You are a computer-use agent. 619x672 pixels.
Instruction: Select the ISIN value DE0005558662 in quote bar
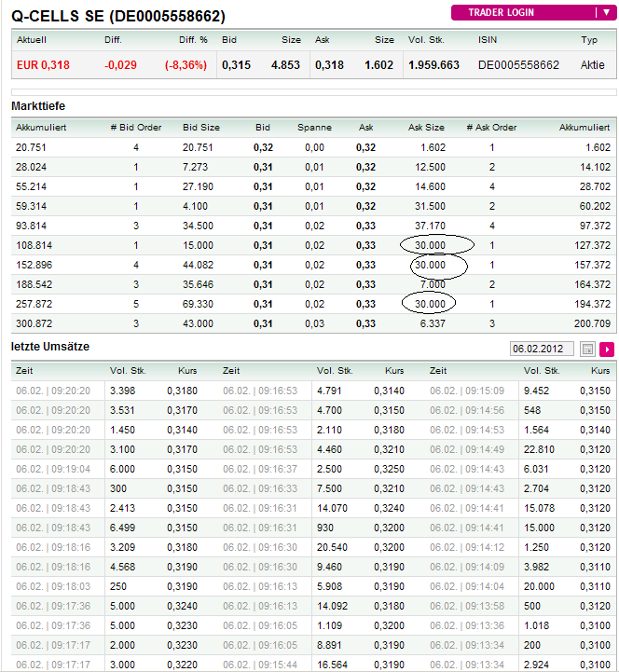pos(517,65)
